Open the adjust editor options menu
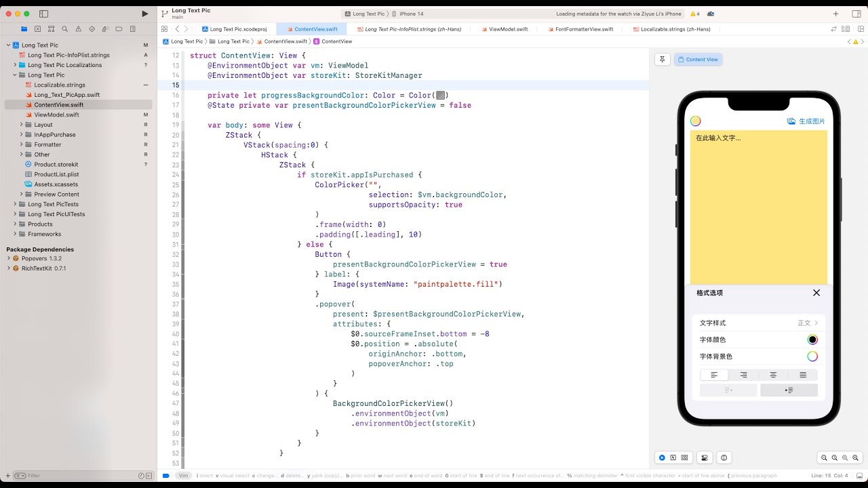Viewport: 868px width, 488px height. coord(846,29)
